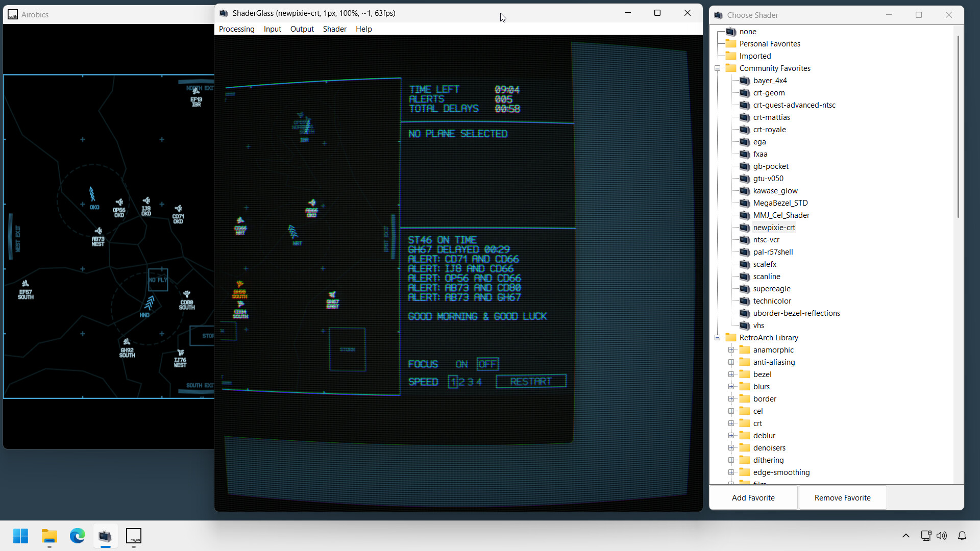Collapse the Community Favorites folder
This screenshot has width=980, height=551.
pos(718,68)
